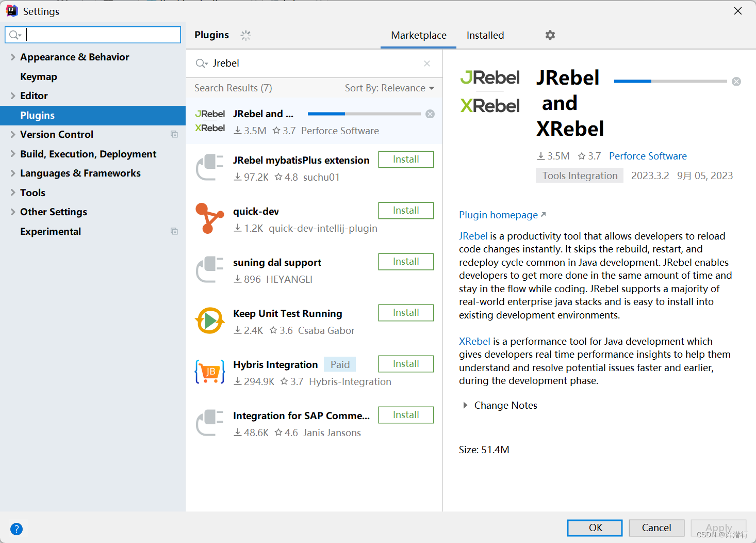756x543 pixels.
Task: Expand the Editor tree node
Action: [x=13, y=95]
